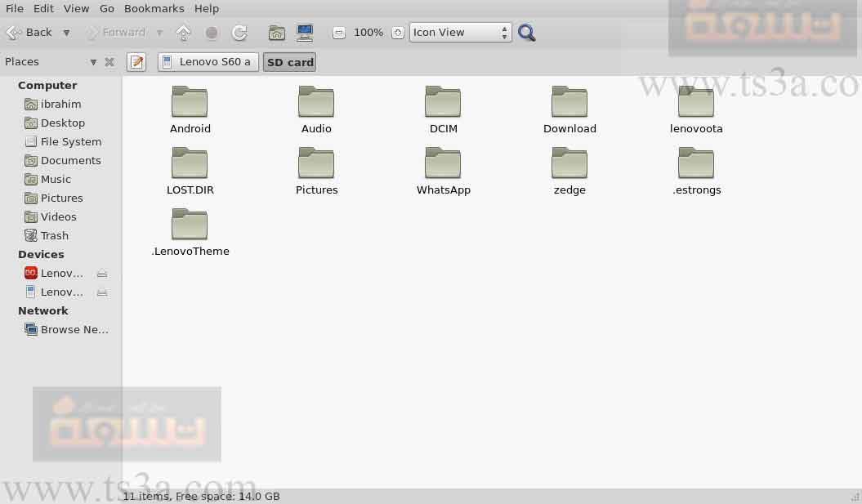Open the Back history dropdown arrow
The image size is (862, 504).
(66, 33)
